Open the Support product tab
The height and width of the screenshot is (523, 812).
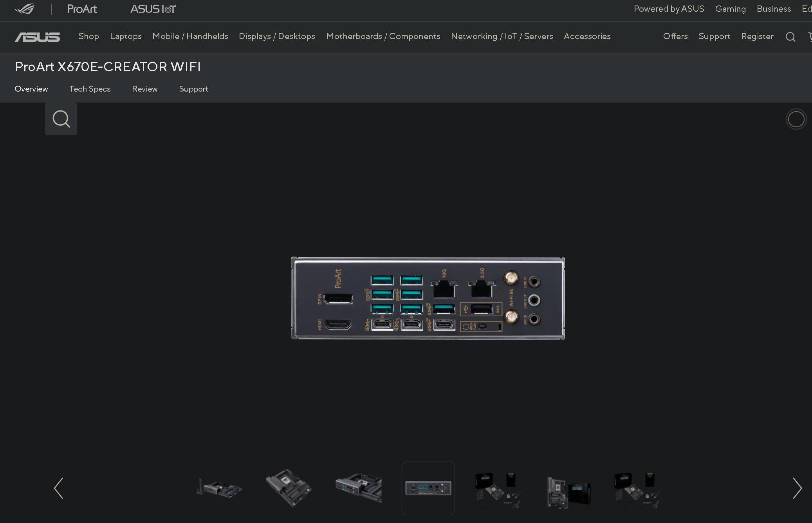pos(193,89)
